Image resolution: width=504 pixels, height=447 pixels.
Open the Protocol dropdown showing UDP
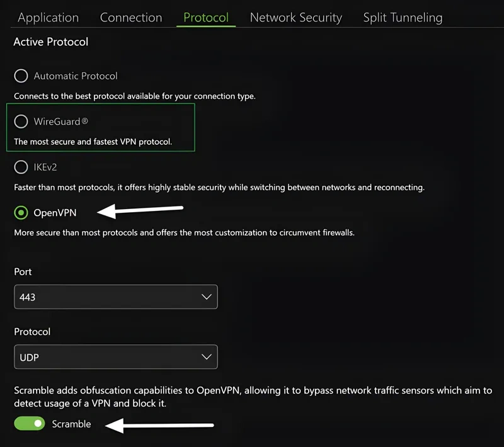(x=116, y=356)
